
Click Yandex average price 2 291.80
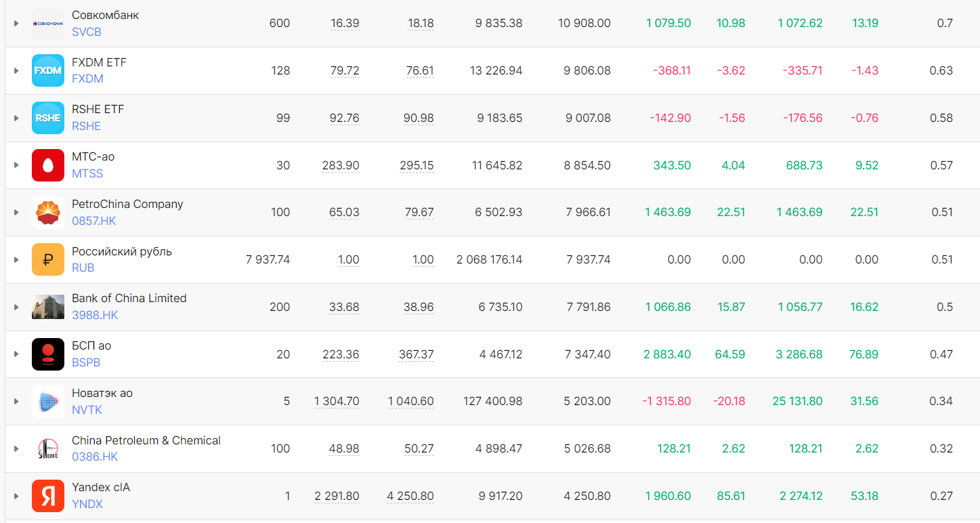tap(337, 496)
